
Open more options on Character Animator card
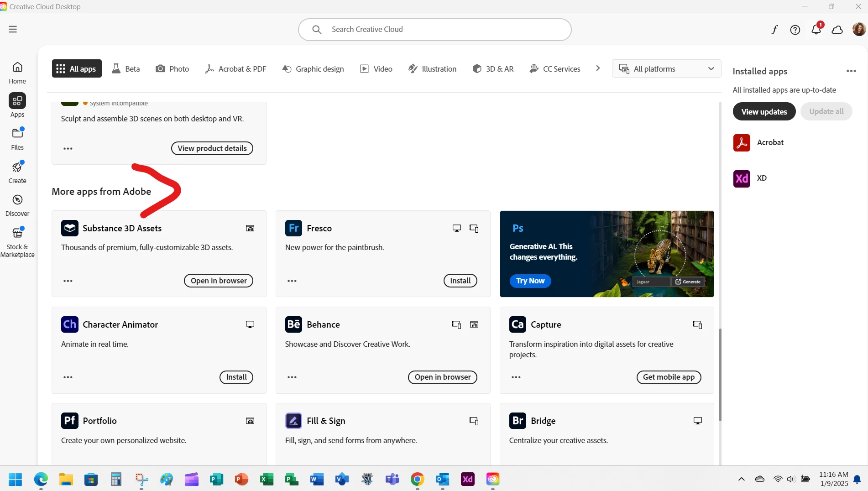coord(68,377)
